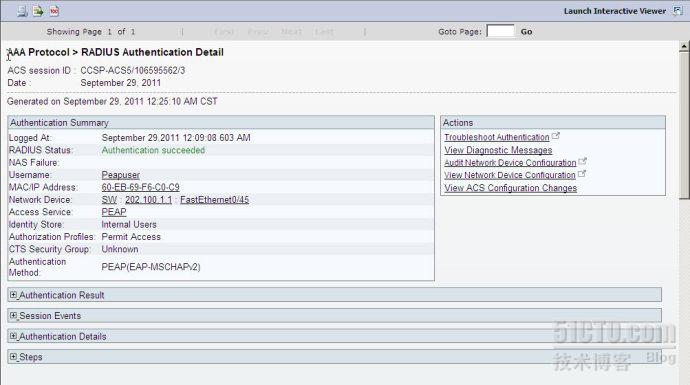
Task: Click the SW network device link
Action: tap(109, 200)
